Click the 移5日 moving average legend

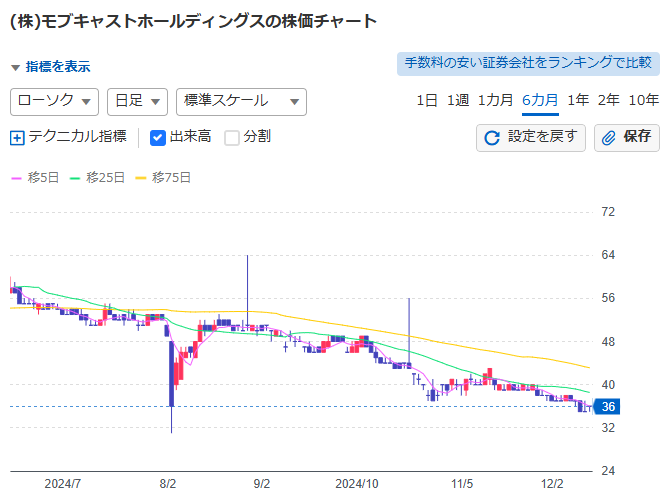35,177
